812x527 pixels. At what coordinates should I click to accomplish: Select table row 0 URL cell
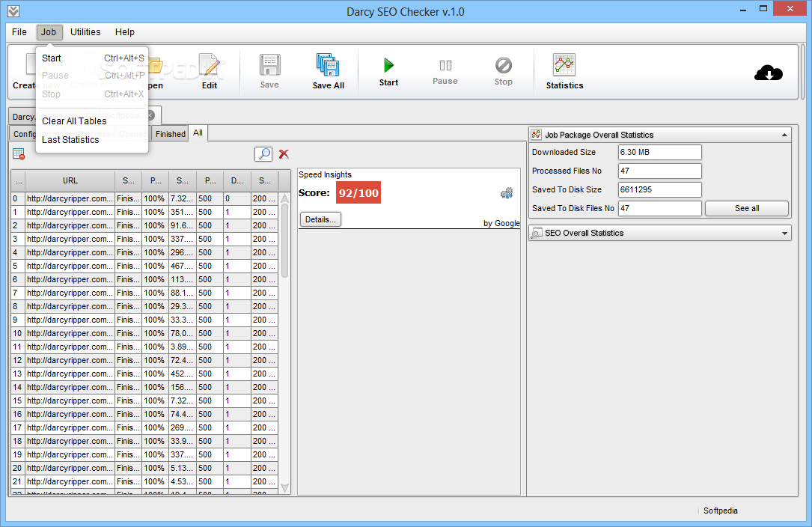[x=70, y=198]
